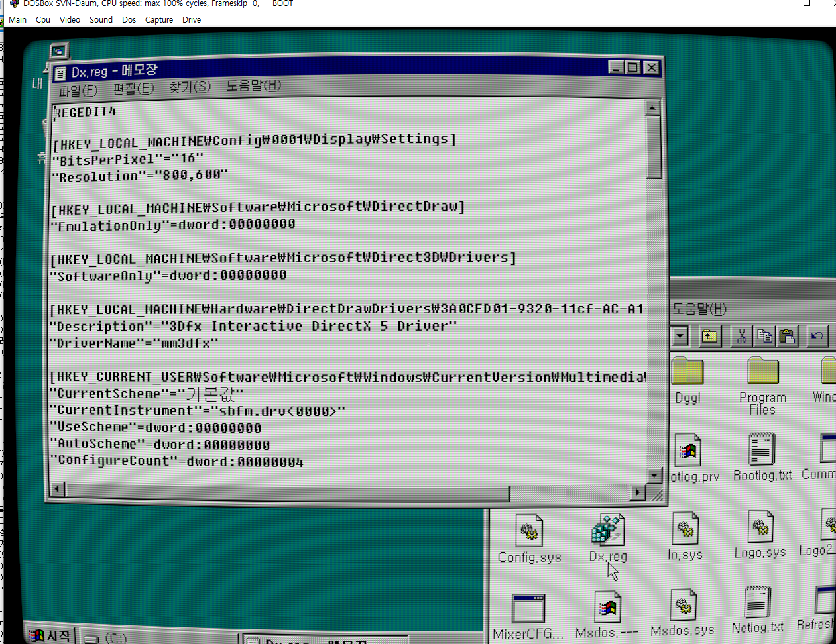Image resolution: width=836 pixels, height=644 pixels.
Task: Switch to Dx.reg 메모장 taskbar button
Action: 325,641
